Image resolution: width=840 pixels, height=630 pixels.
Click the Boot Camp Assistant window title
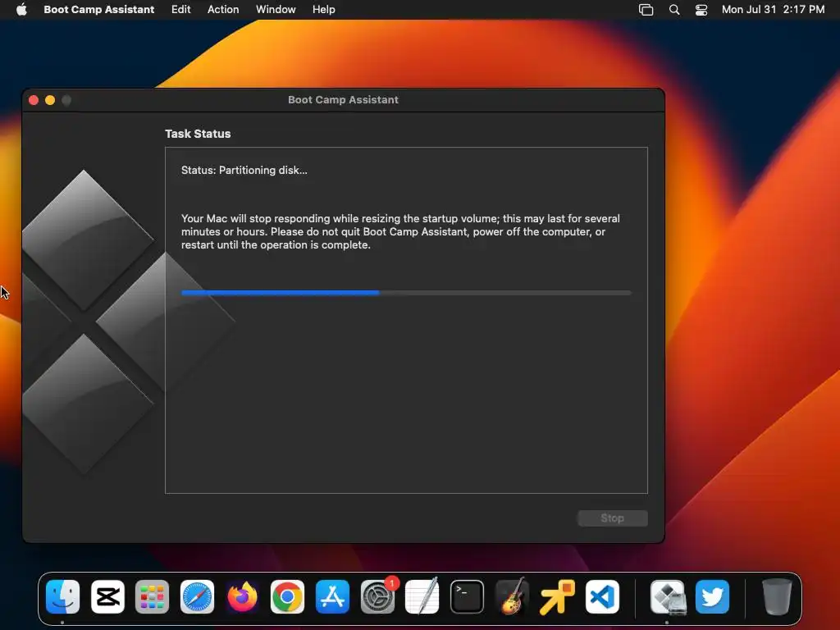343,99
